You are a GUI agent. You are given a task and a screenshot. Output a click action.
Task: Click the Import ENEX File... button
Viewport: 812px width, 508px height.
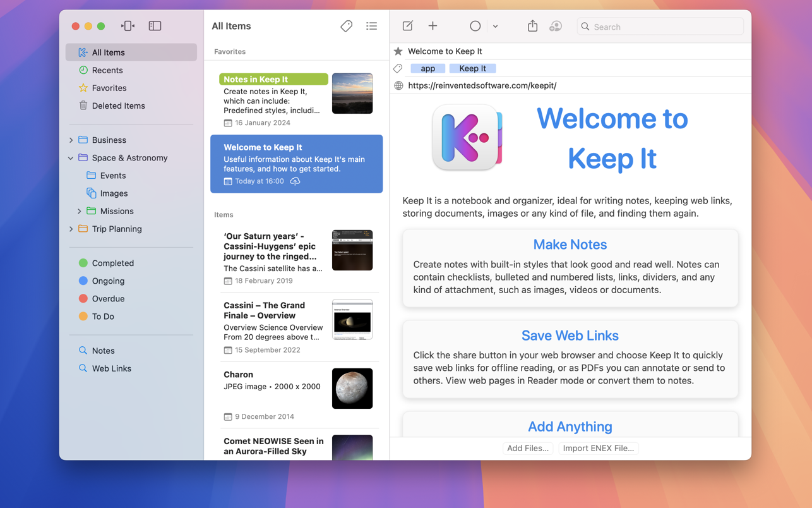(x=598, y=448)
